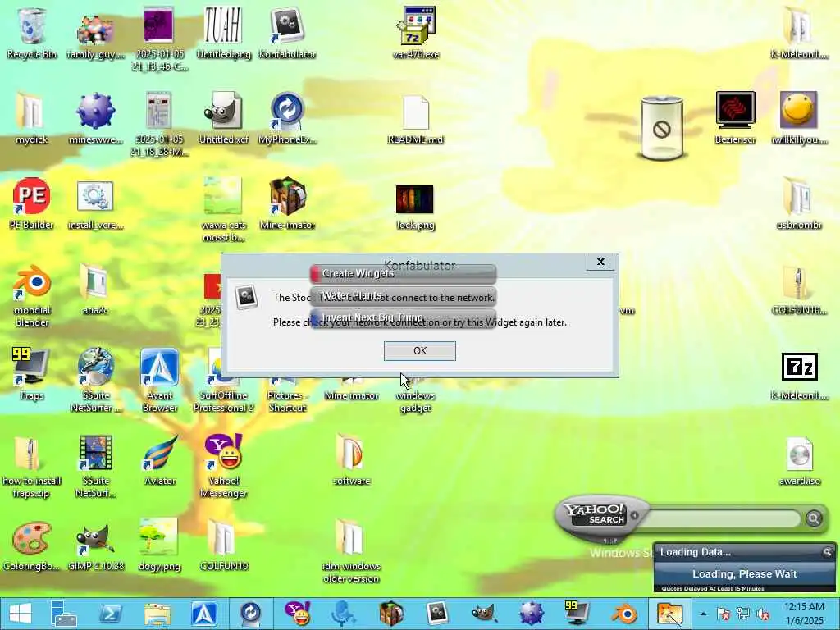
Task: Launch the Aviator browser shortcut
Action: pos(160,459)
